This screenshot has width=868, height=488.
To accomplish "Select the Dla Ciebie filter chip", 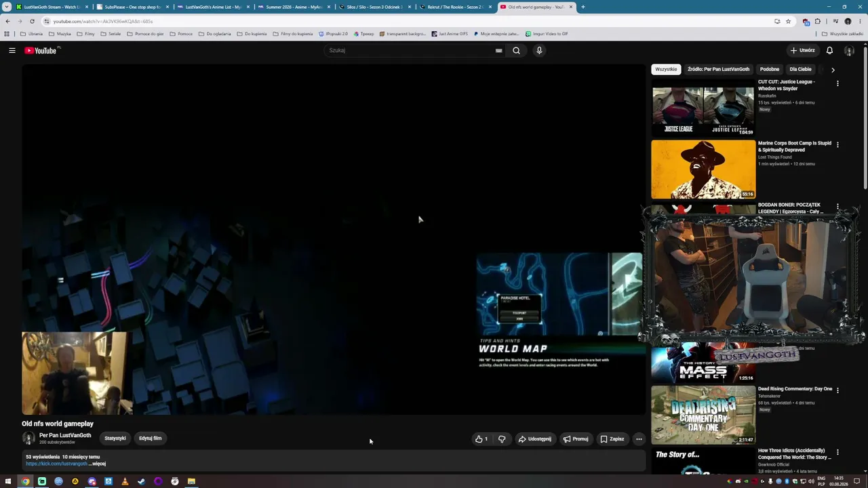I will (800, 69).
